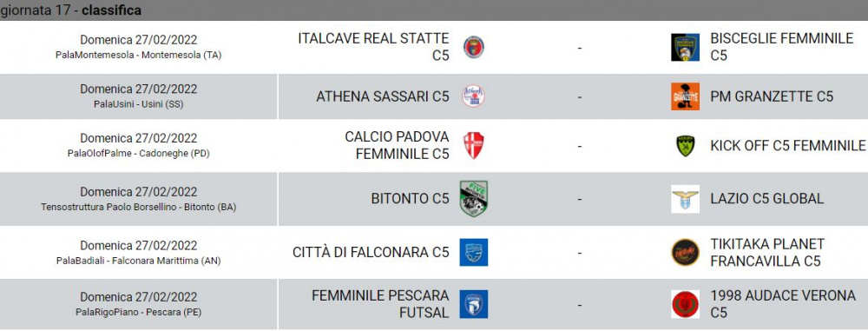Click the Kick Off green shield logo
The image size is (868, 331).
tap(686, 145)
